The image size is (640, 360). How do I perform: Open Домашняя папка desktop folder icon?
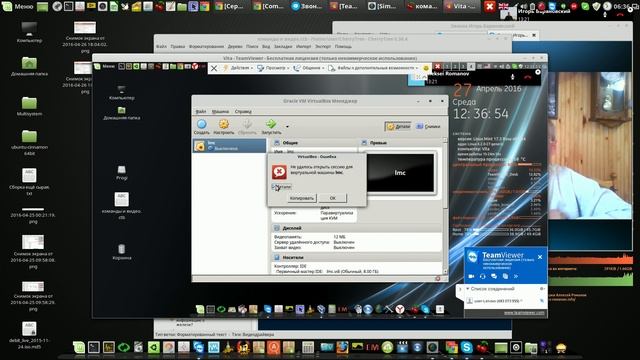click(29, 66)
